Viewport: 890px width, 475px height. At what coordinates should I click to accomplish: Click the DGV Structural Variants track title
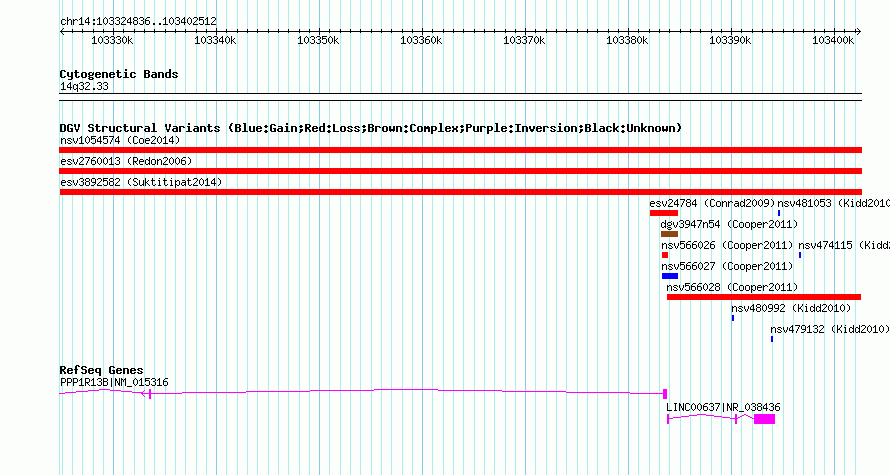[371, 128]
